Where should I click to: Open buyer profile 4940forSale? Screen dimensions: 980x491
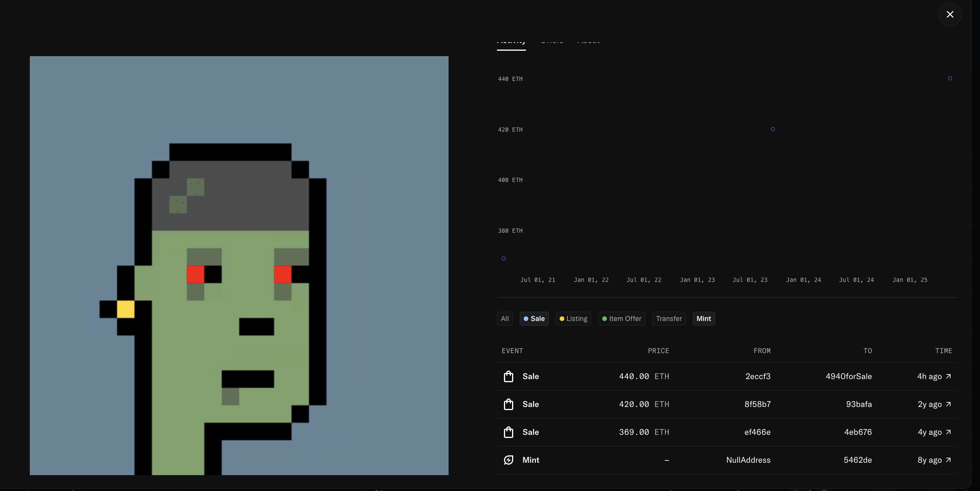[848, 376]
